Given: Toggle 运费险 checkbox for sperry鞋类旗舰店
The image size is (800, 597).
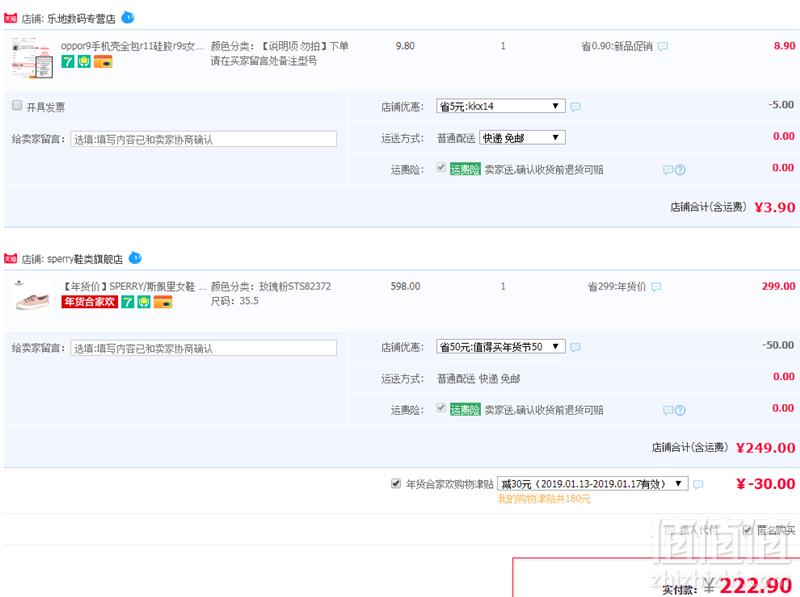Looking at the screenshot, I should click(441, 408).
